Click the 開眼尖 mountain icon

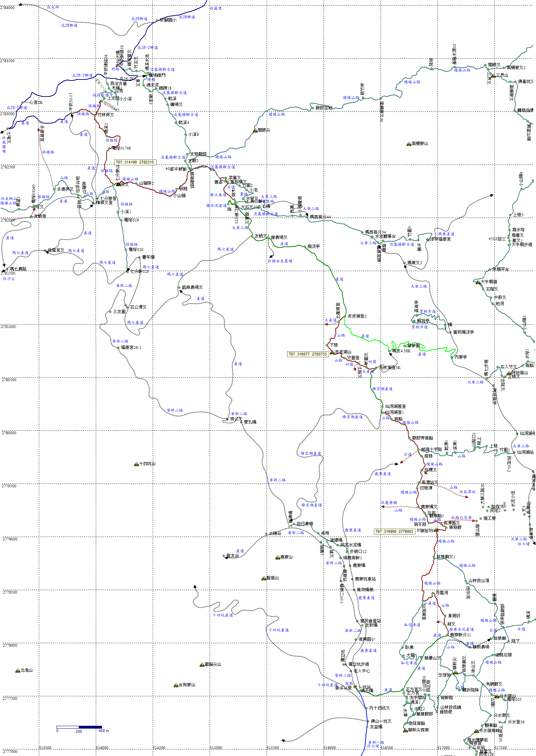(x=255, y=131)
